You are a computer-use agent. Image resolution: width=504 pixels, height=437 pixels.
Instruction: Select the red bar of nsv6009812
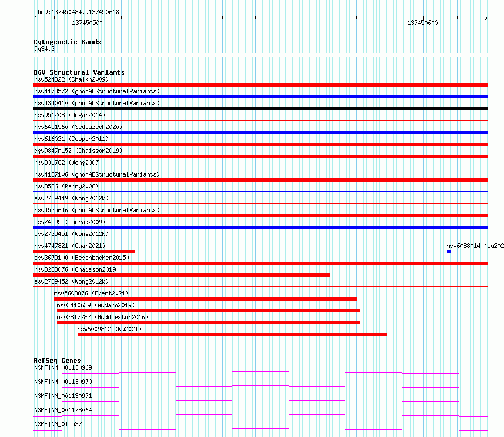[232, 335]
